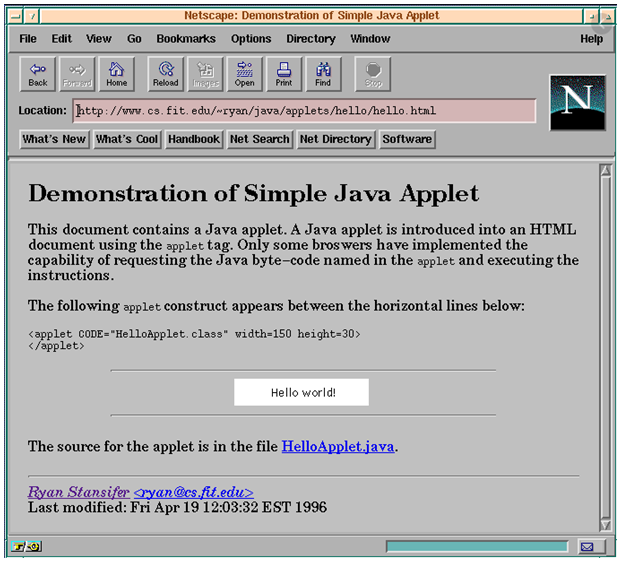
Task: Open the File menu
Action: coord(28,39)
